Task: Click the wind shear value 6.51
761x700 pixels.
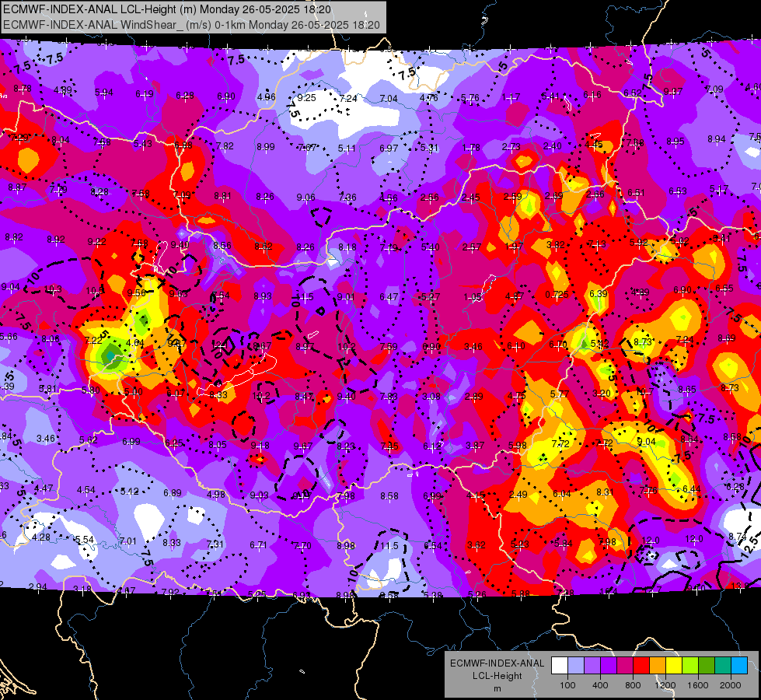Action: [x=636, y=193]
